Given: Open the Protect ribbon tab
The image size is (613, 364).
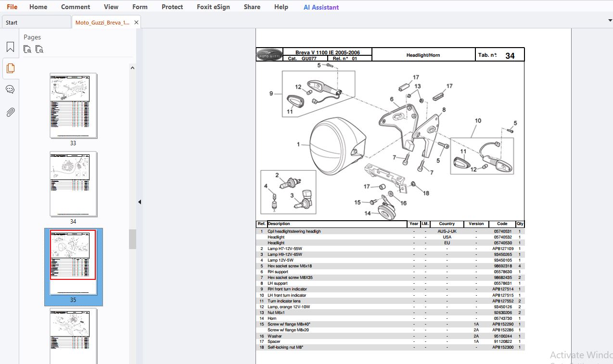Looking at the screenshot, I should tap(172, 7).
